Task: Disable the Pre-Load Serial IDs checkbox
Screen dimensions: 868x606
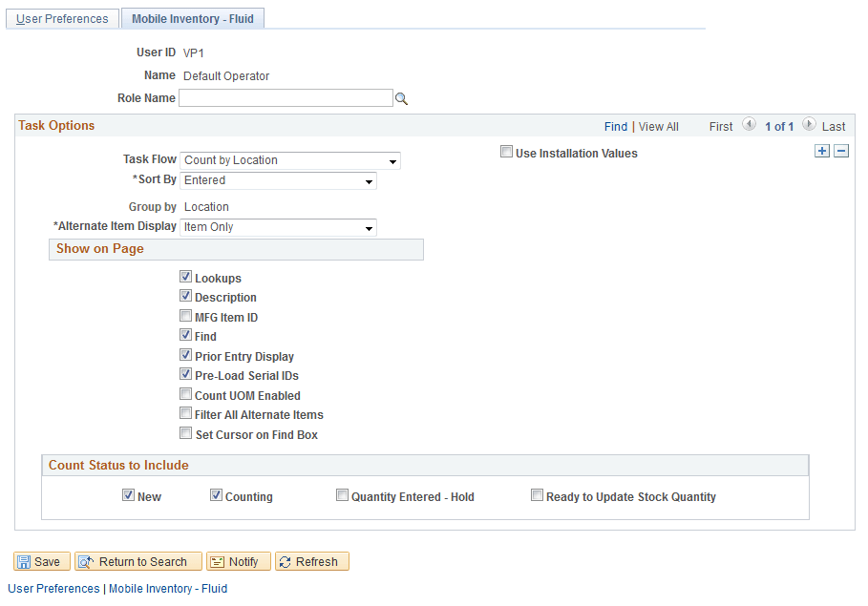Action: tap(186, 374)
